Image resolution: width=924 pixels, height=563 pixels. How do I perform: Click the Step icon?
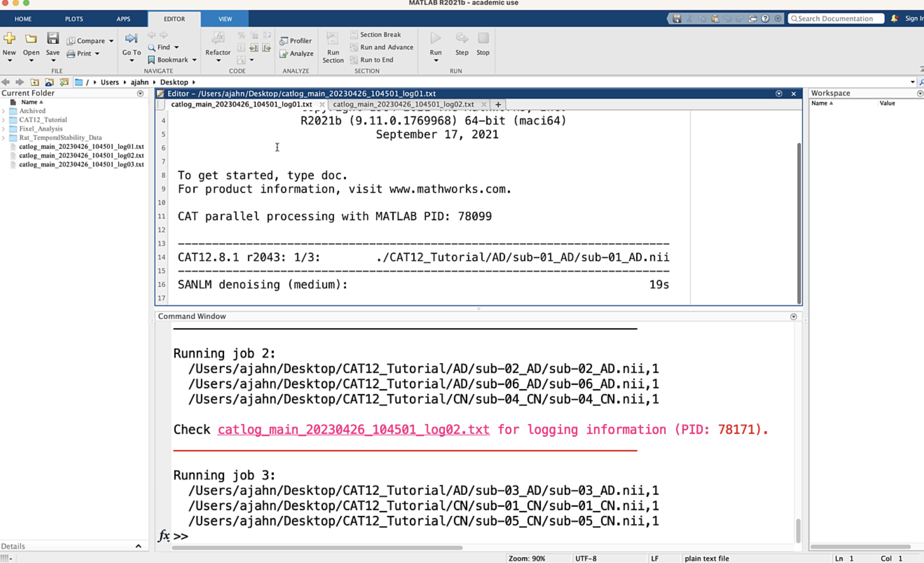tap(462, 38)
